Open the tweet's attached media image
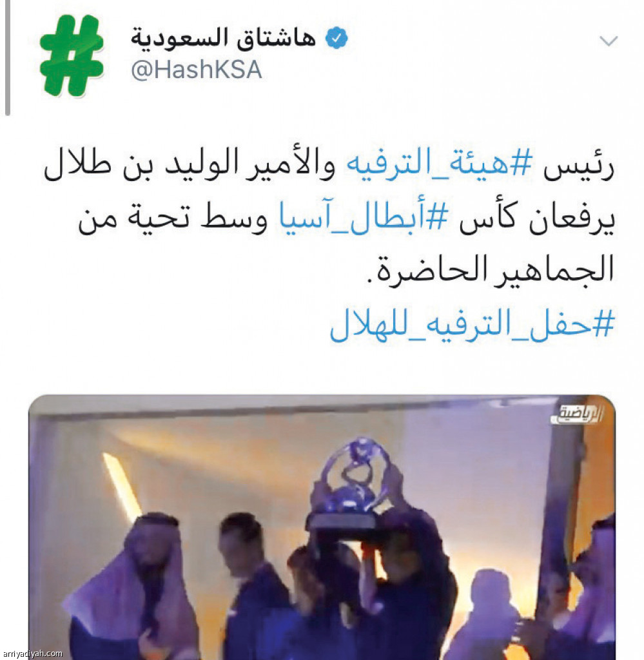644x660 pixels. (x=322, y=527)
